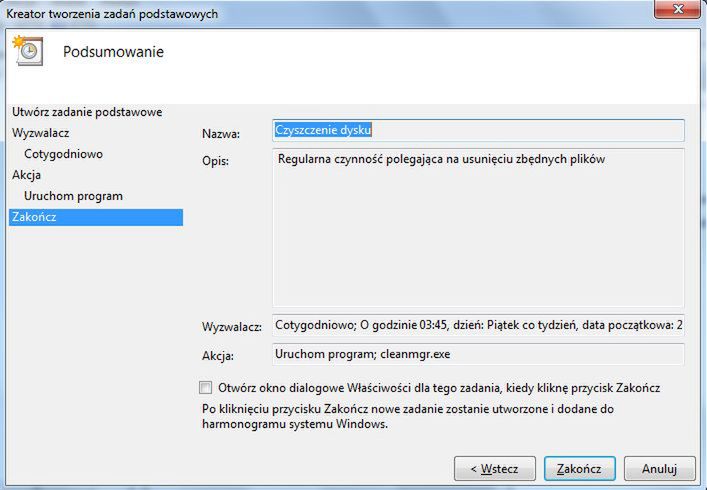Click the Nazwa: label
The width and height of the screenshot is (707, 490).
pyautogui.click(x=221, y=134)
